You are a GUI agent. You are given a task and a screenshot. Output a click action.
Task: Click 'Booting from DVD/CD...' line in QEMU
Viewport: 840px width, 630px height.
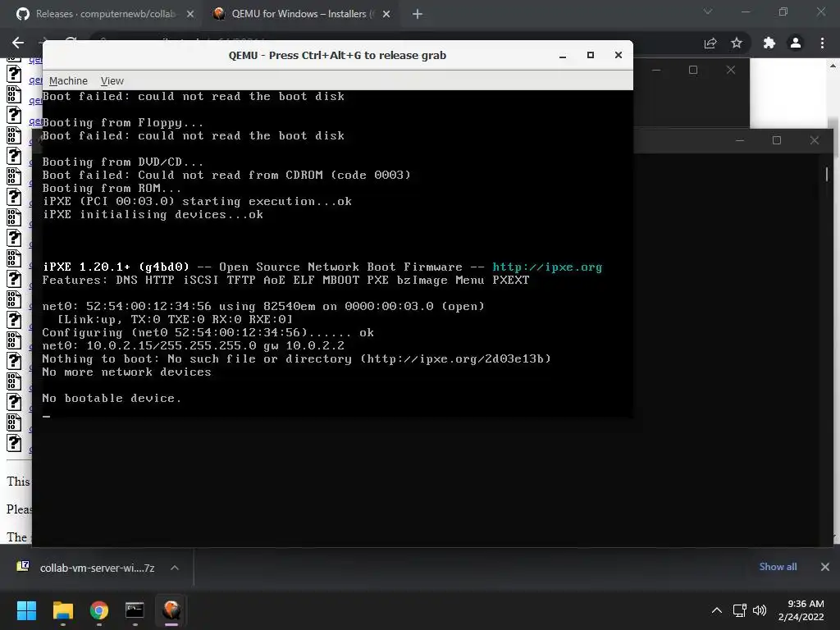(123, 162)
